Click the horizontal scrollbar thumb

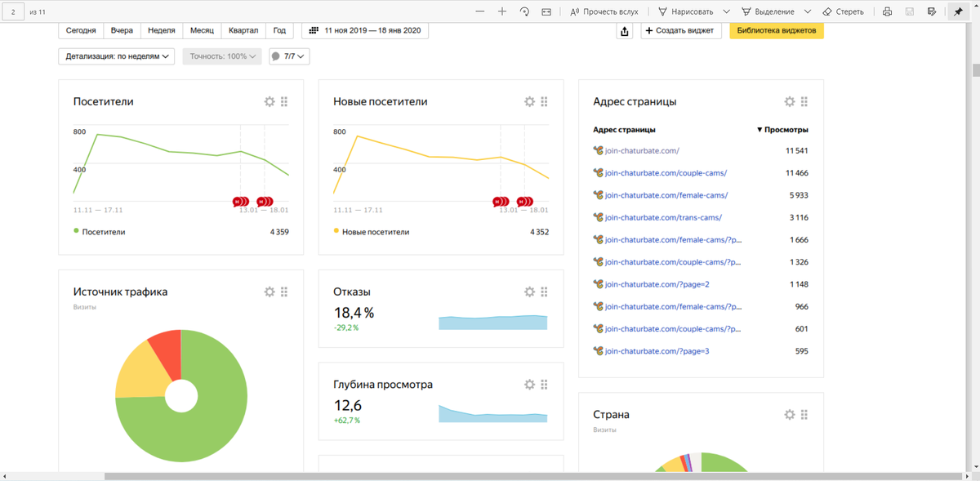point(533,476)
